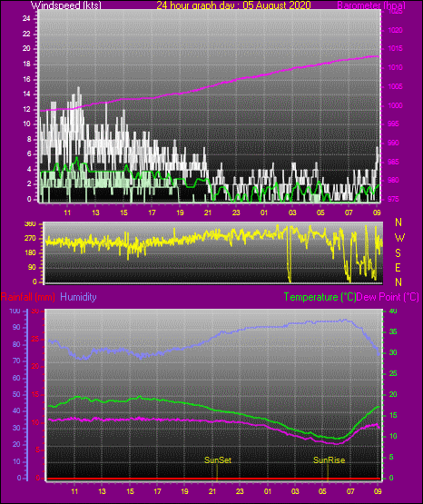The image size is (423, 504).
Task: Click the Barometer (hpa) axis title
Action: click(371, 5)
